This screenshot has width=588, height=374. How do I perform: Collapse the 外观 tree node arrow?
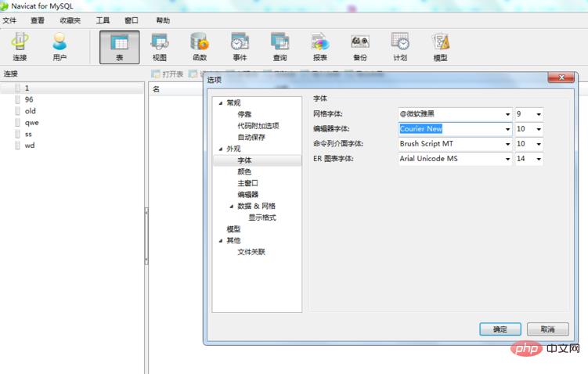(221, 149)
